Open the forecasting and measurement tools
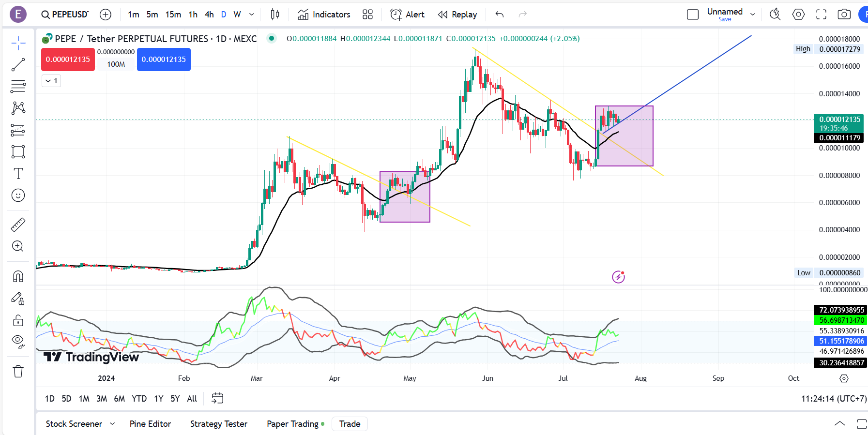The height and width of the screenshot is (435, 868). pos(18,130)
